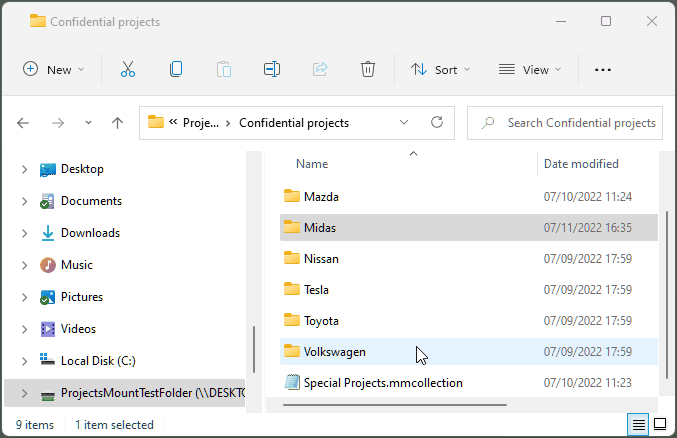This screenshot has height=438, width=677.
Task: Expand the ProjectsMountTestFolder node
Action: click(24, 393)
